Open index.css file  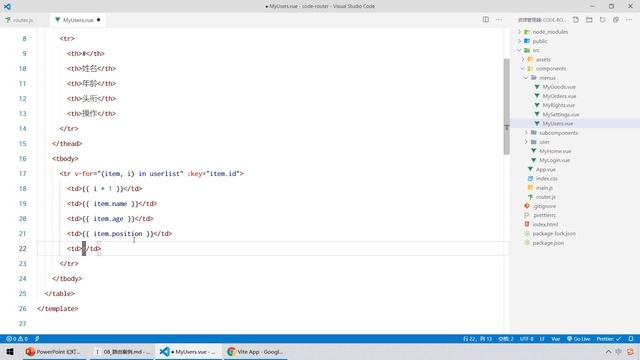tap(547, 179)
